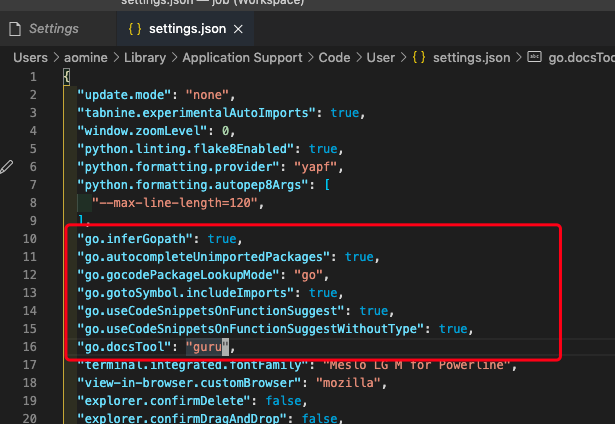The image size is (615, 424).
Task: Select the settings.json tab
Action: point(185,29)
